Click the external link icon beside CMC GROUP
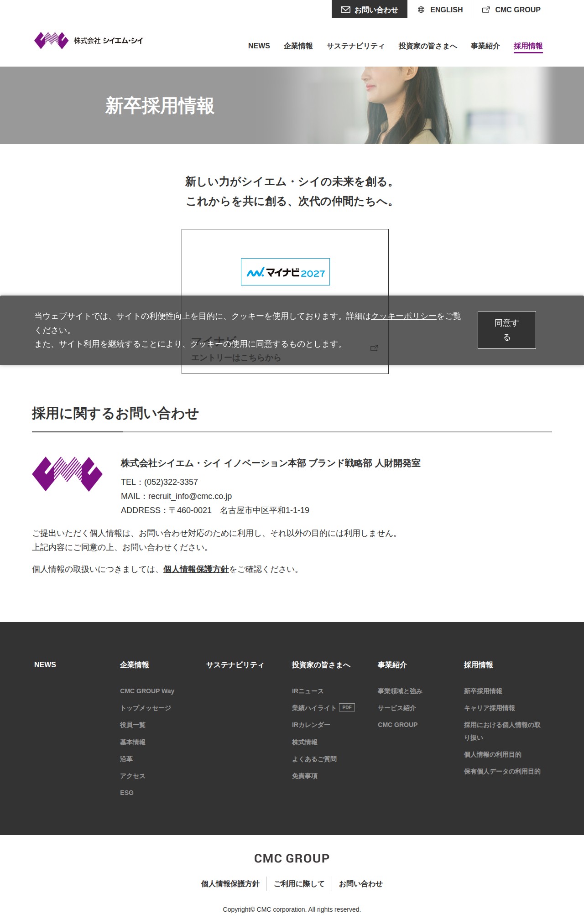584x924 pixels. 486,10
